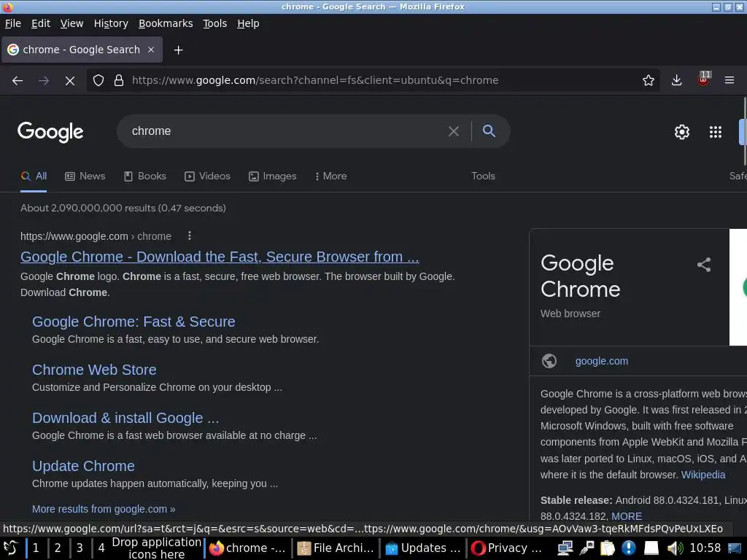
Task: Switch to Images results
Action: pyautogui.click(x=273, y=176)
